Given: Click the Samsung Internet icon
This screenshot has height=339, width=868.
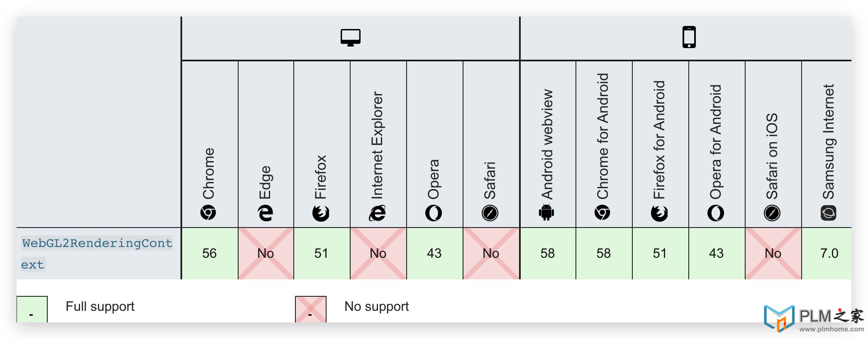Looking at the screenshot, I should point(829,213).
